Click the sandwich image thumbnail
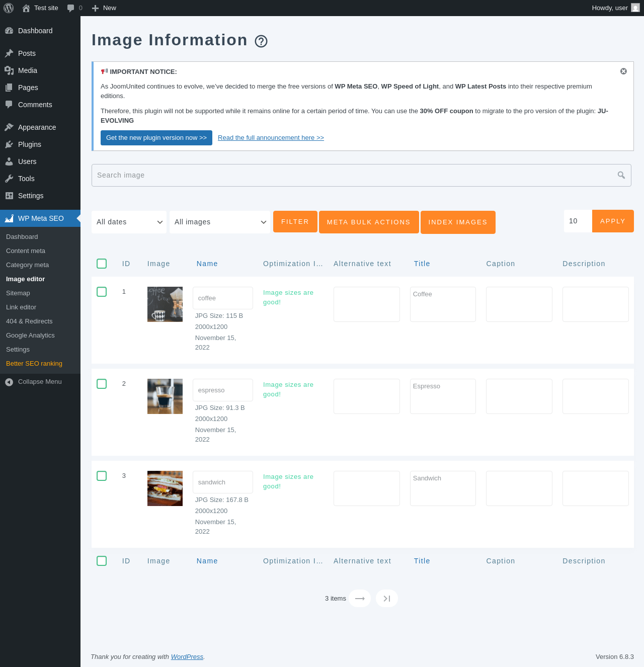The width and height of the screenshot is (644, 667). [165, 488]
